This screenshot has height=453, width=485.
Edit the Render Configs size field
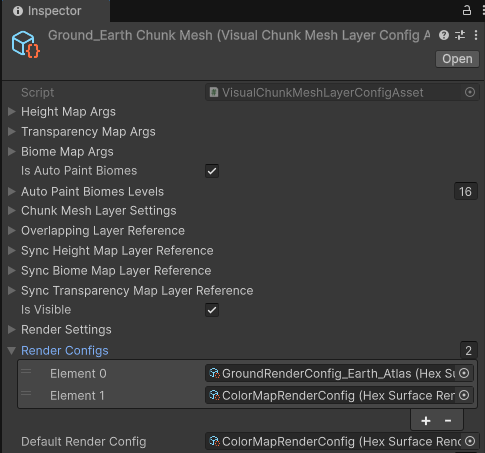468,350
